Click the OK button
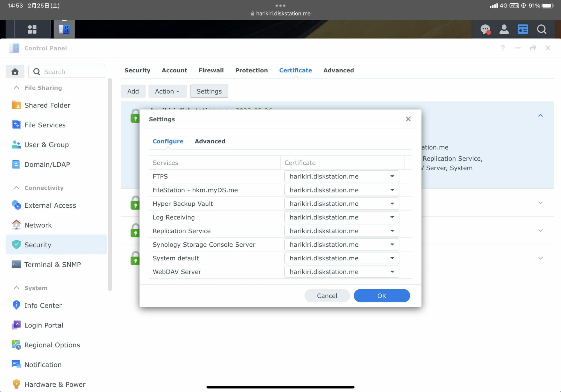The height and width of the screenshot is (392, 561). point(382,296)
